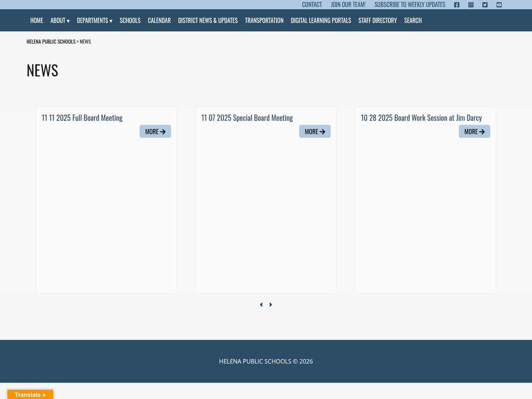Expand the DEPARTMENTS dropdown menu

pyautogui.click(x=94, y=20)
